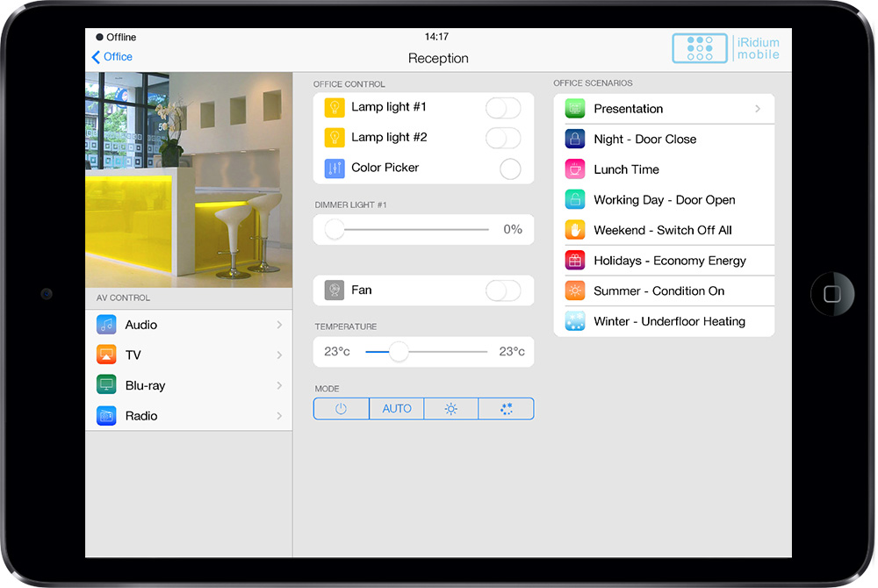Viewport: 878px width, 588px height.
Task: Toggle the Lamp light #2 switch
Action: (x=503, y=138)
